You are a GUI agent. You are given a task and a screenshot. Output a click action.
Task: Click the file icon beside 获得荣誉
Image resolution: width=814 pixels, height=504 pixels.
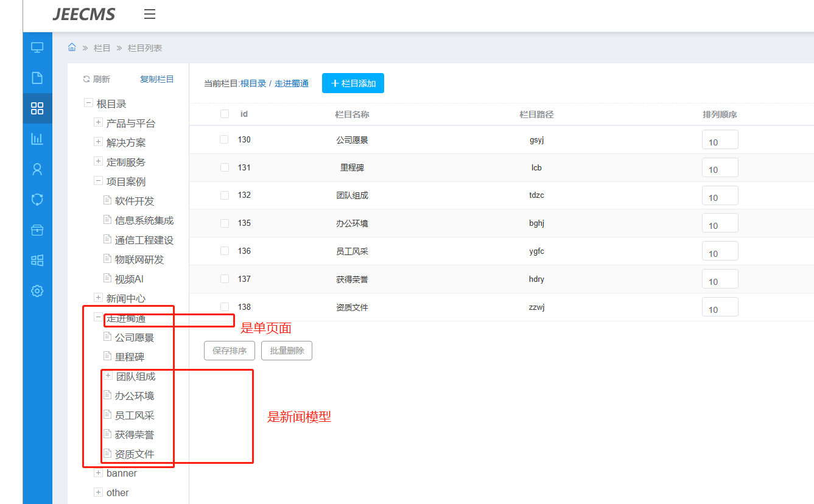(108, 434)
